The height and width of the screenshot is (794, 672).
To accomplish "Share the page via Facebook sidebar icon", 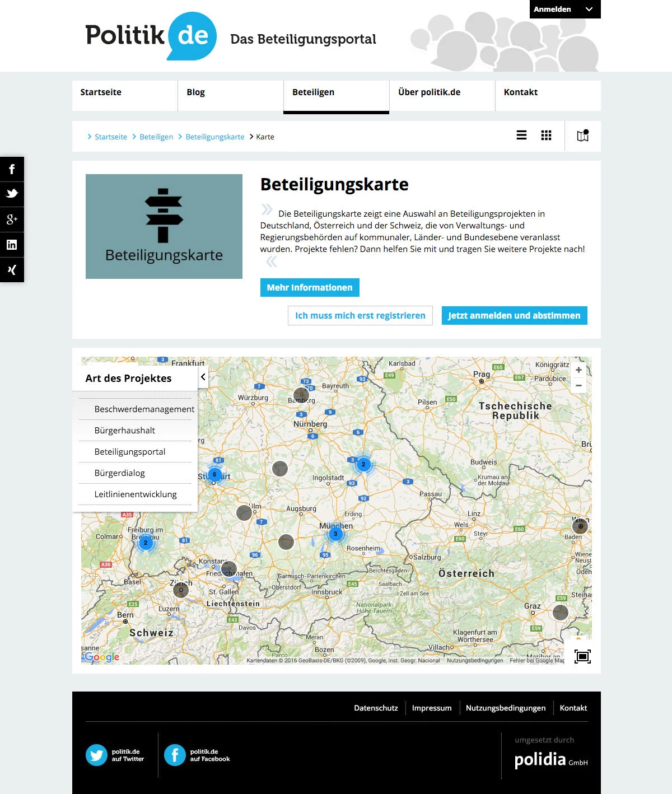I will coord(12,169).
